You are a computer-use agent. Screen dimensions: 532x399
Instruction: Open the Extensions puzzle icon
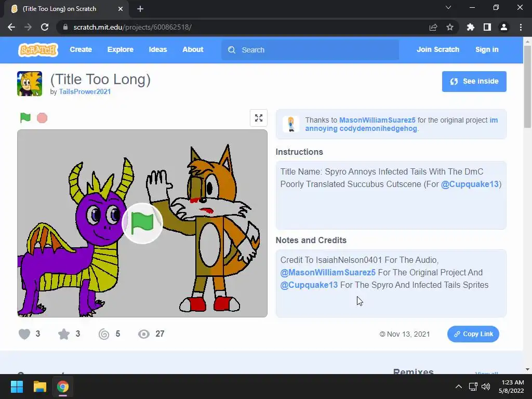pyautogui.click(x=471, y=27)
